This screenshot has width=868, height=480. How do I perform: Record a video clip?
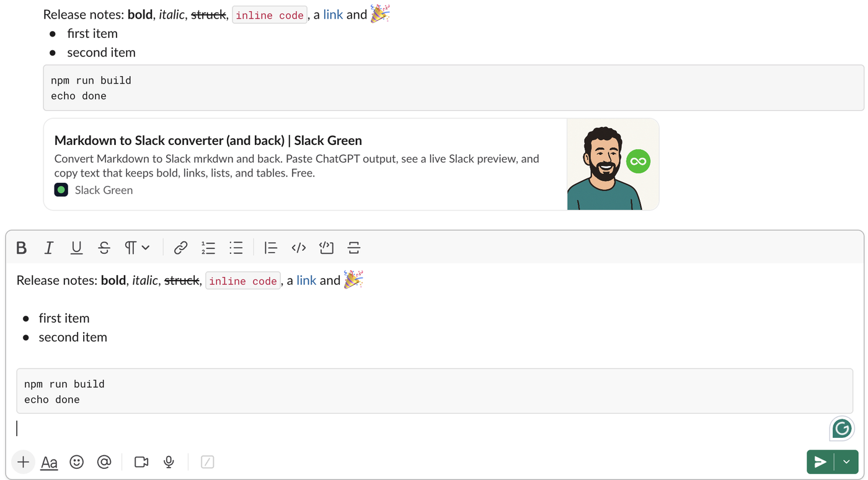pos(141,462)
